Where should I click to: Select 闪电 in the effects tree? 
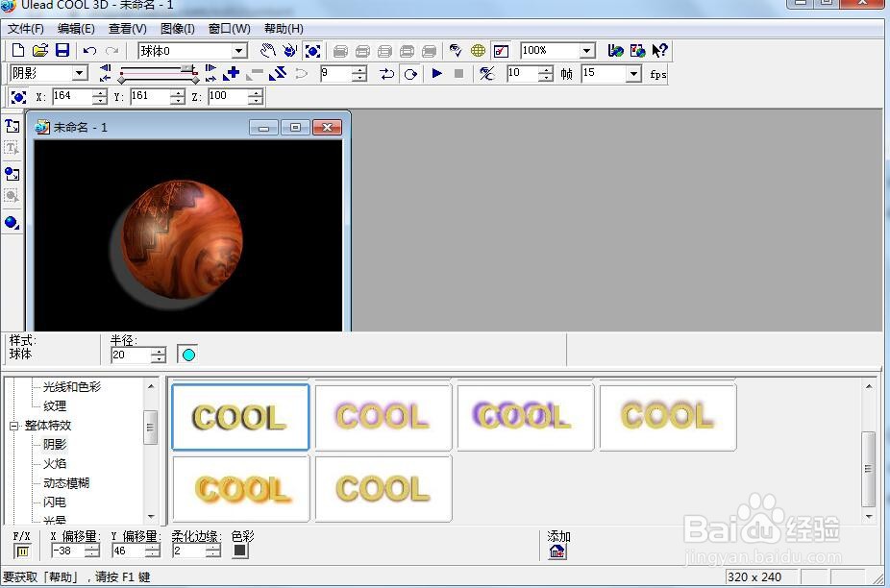click(x=55, y=502)
